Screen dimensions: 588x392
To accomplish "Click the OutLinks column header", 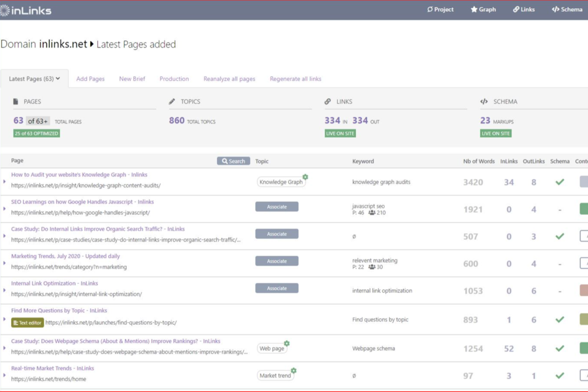I will (x=534, y=161).
